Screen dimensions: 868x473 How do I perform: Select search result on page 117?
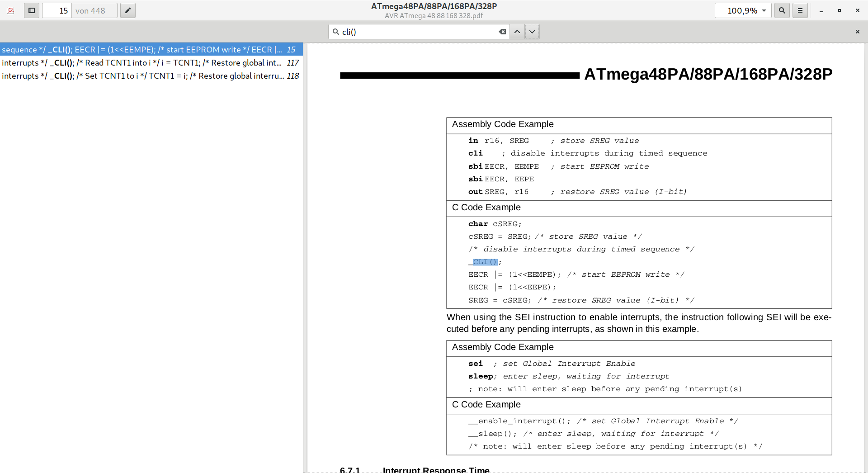coord(151,63)
